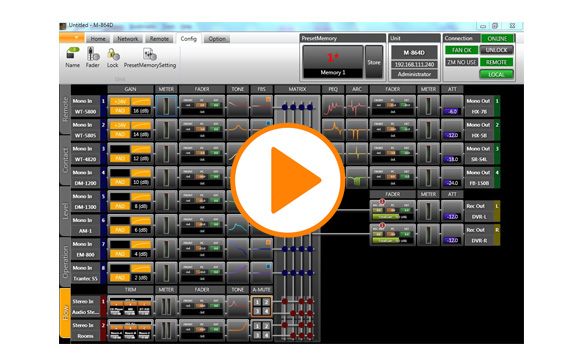
Task: Open the meter for Mono In 4
Action: tap(166, 177)
